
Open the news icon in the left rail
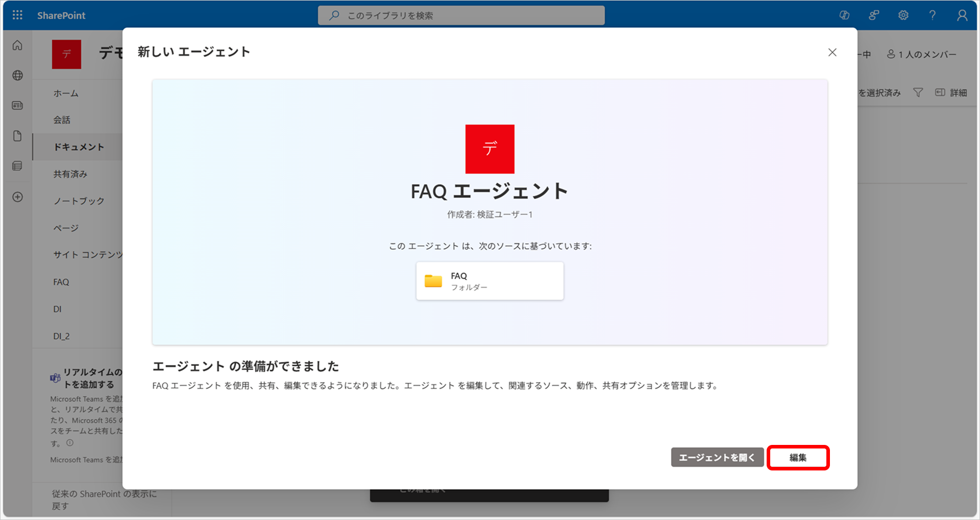point(17,105)
